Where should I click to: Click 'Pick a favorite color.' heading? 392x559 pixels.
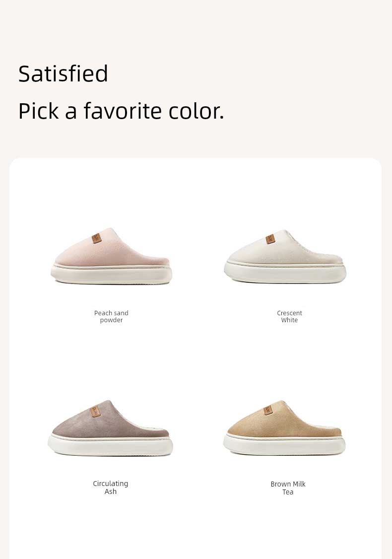point(121,111)
